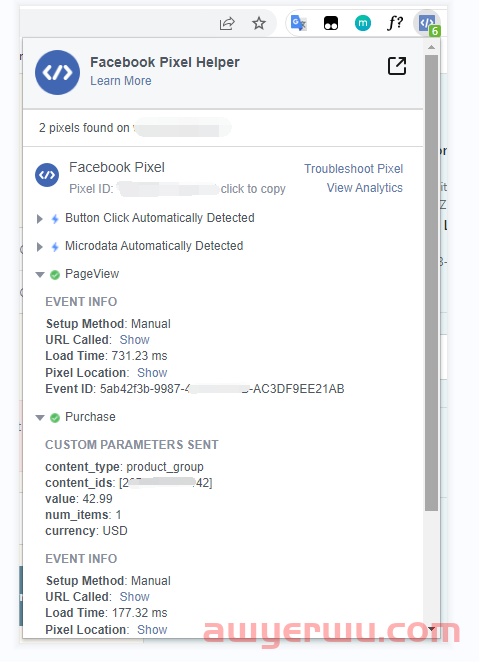Click the large Pixel Helper logo

click(57, 72)
